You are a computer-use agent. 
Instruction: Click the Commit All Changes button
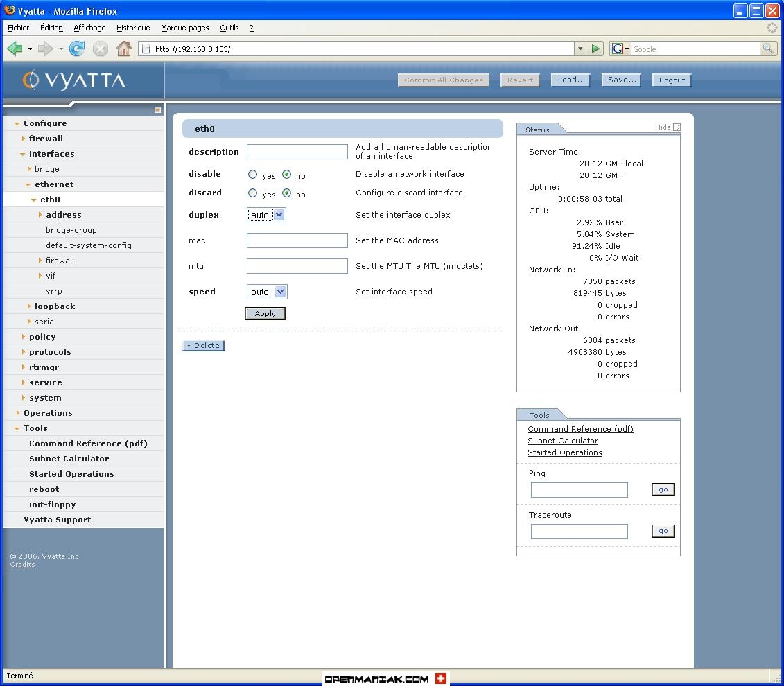[x=444, y=80]
